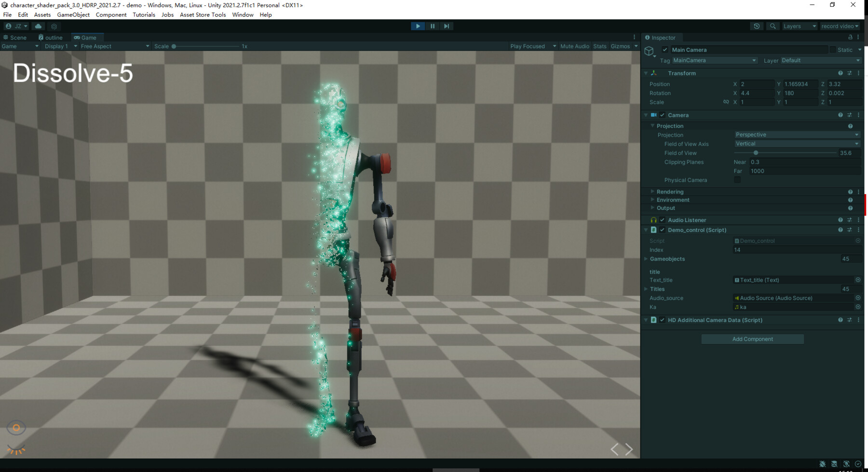
Task: Collapse the Projection foldout
Action: click(x=652, y=125)
